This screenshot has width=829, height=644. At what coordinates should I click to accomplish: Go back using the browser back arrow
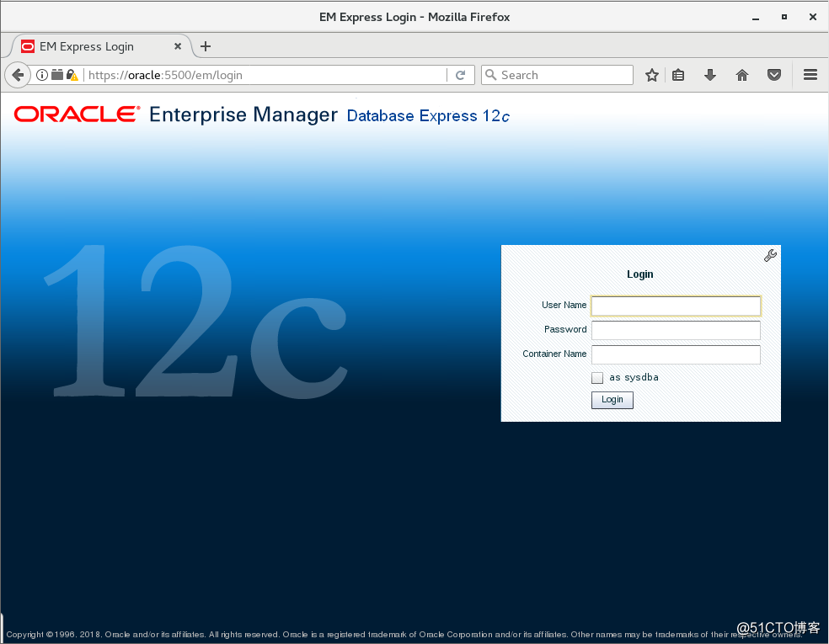[x=18, y=75]
